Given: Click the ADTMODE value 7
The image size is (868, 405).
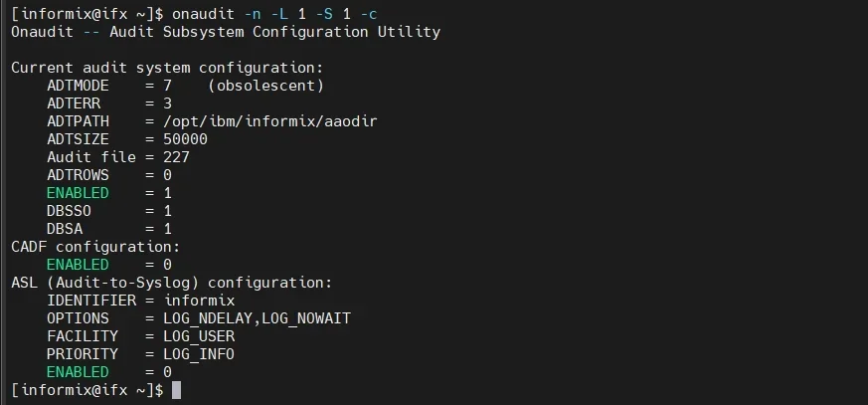Looking at the screenshot, I should coord(168,86).
